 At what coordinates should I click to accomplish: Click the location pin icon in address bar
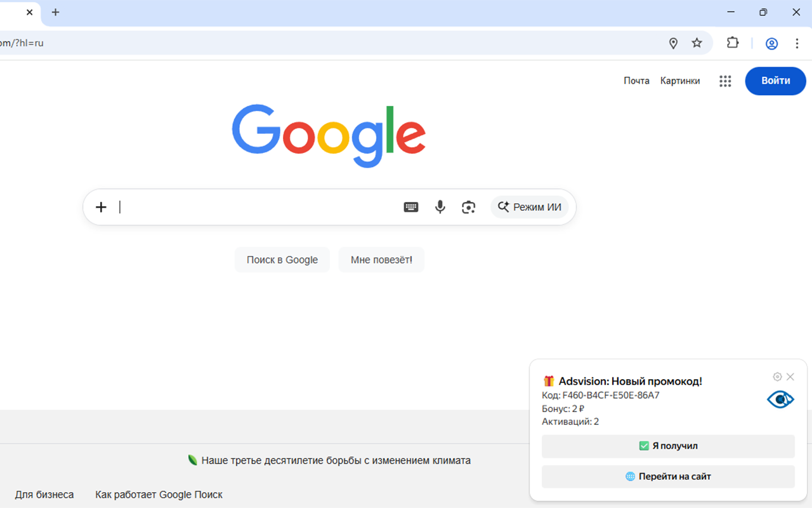point(674,43)
